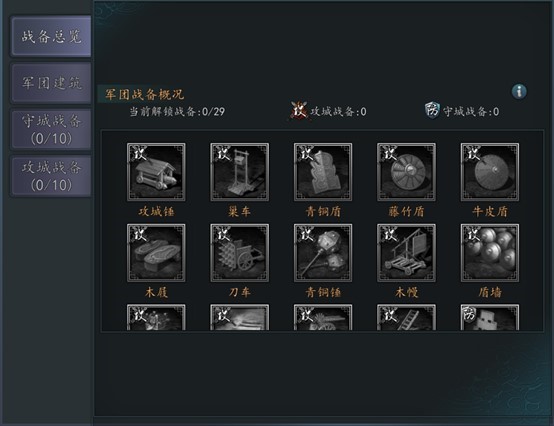Click the 青铜盾 bronze shield icon
Image resolution: width=554 pixels, height=426 pixels.
(x=323, y=172)
